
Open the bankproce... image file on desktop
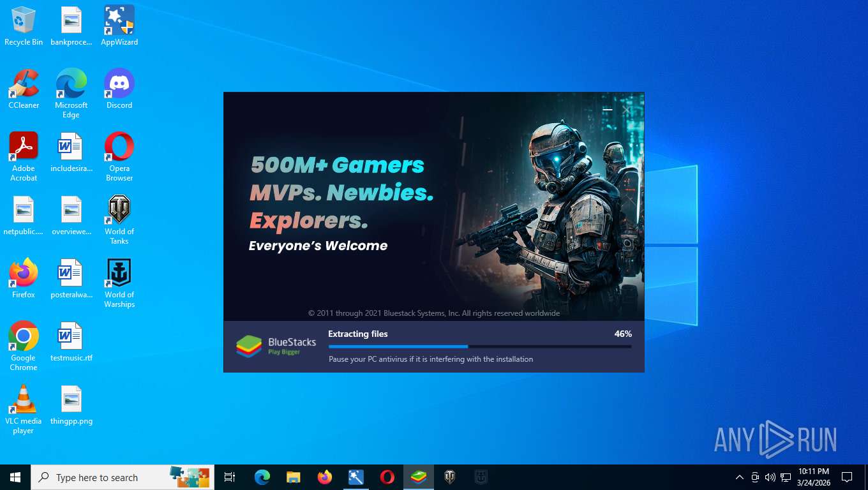[x=71, y=26]
